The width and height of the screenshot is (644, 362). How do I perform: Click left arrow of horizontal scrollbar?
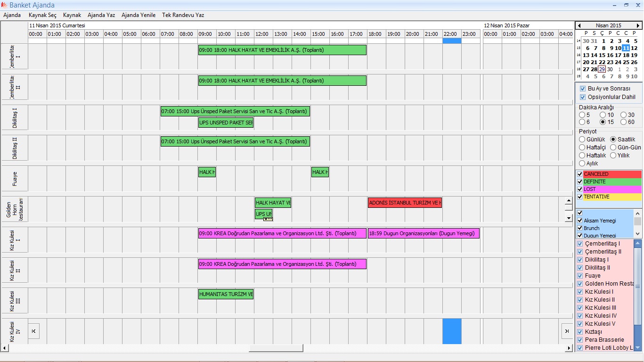(5, 348)
